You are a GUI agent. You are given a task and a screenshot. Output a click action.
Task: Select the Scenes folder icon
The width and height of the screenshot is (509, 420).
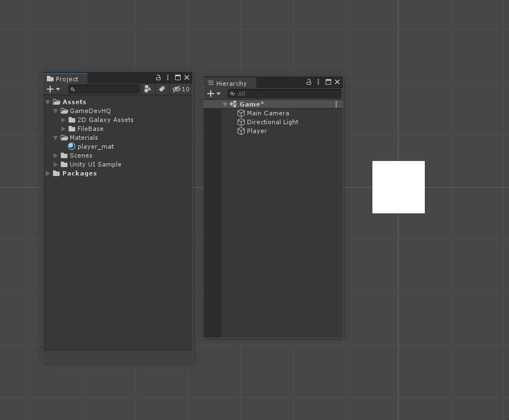click(64, 155)
